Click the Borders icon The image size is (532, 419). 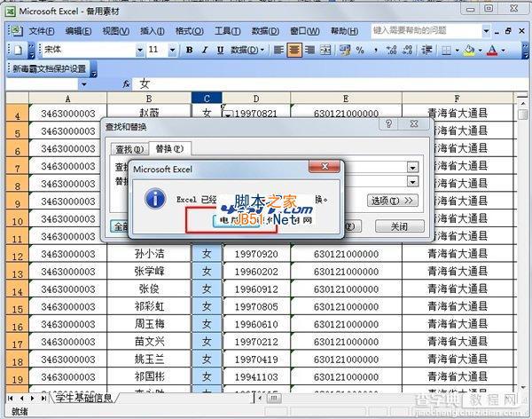coord(446,51)
